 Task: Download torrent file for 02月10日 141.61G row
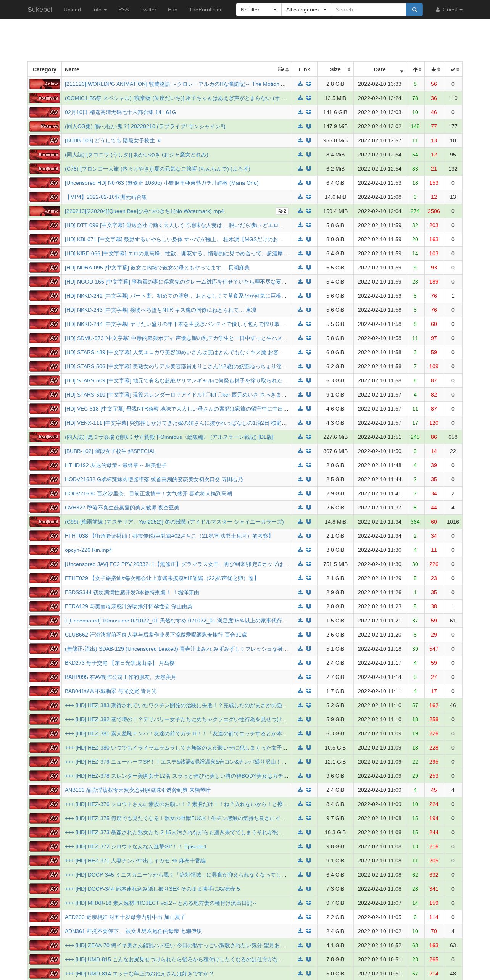pos(300,112)
